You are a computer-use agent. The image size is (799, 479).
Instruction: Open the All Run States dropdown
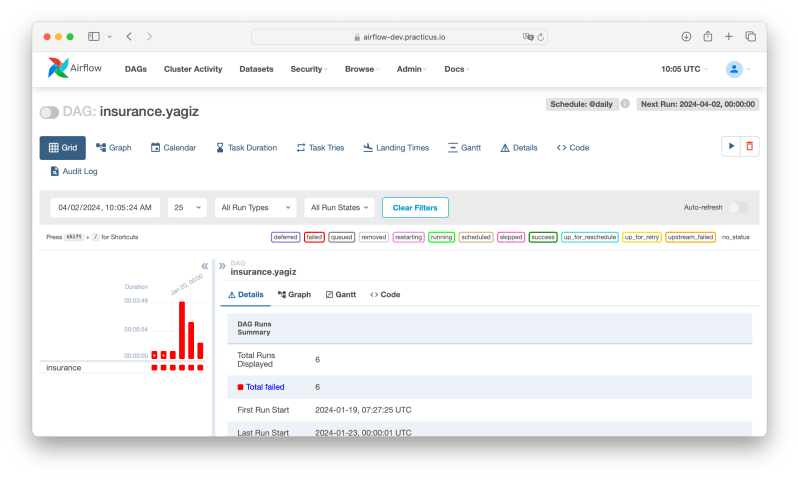pos(339,207)
